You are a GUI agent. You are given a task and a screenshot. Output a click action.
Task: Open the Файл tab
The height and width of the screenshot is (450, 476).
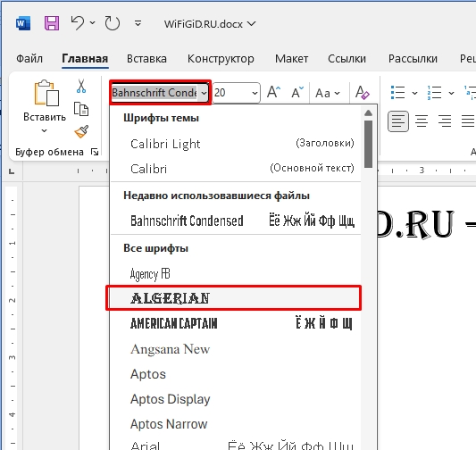point(29,59)
